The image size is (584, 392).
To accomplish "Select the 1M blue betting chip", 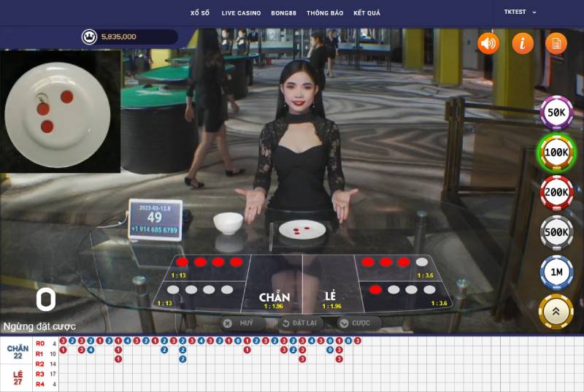I will [556, 272].
